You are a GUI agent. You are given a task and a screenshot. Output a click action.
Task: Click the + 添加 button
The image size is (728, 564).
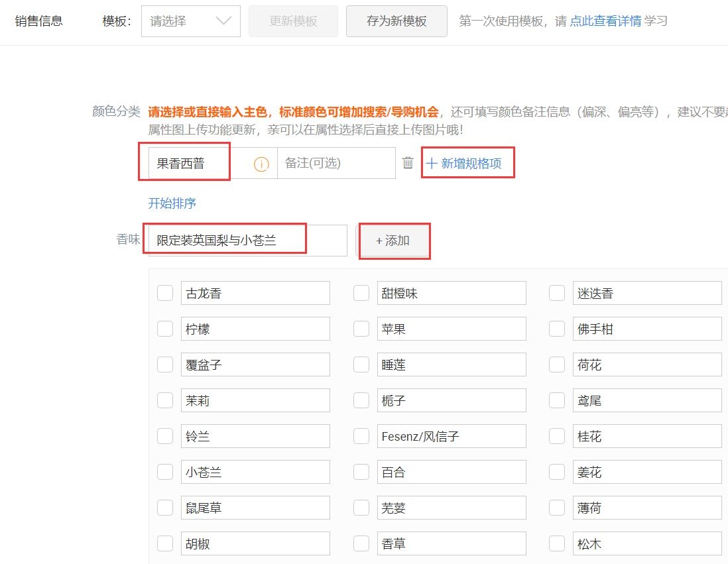[x=393, y=241]
